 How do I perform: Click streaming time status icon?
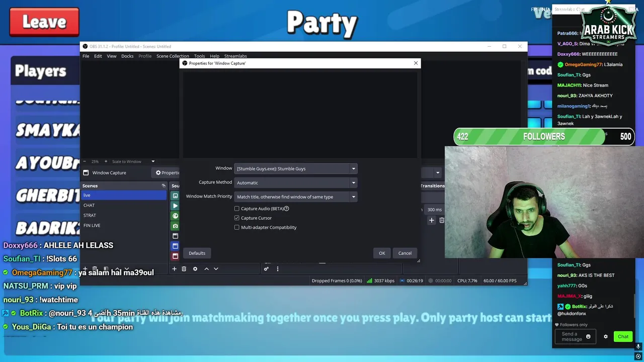pyautogui.click(x=403, y=281)
